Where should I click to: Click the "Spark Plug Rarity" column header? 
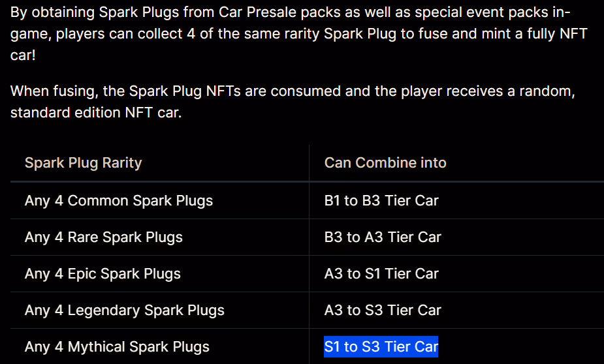(83, 163)
